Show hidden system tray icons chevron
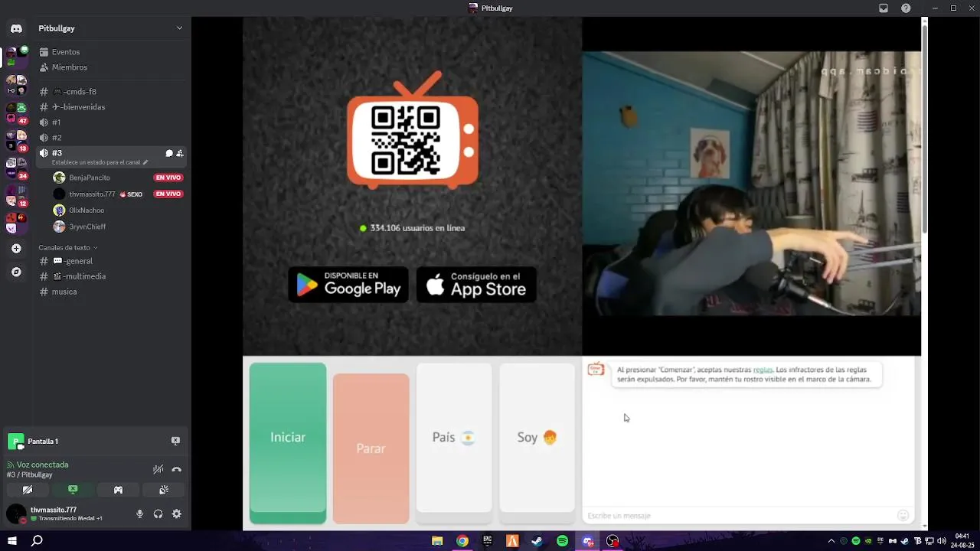Screen dimensions: 980x551 [831, 541]
